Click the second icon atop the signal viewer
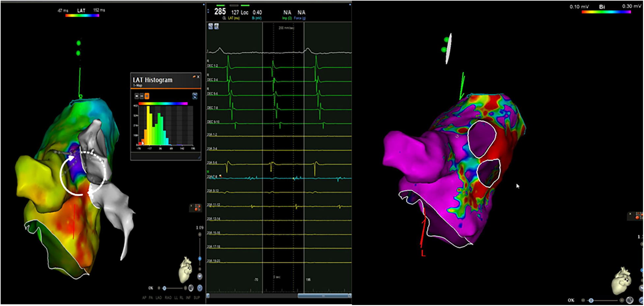The width and height of the screenshot is (644, 306). [x=216, y=26]
